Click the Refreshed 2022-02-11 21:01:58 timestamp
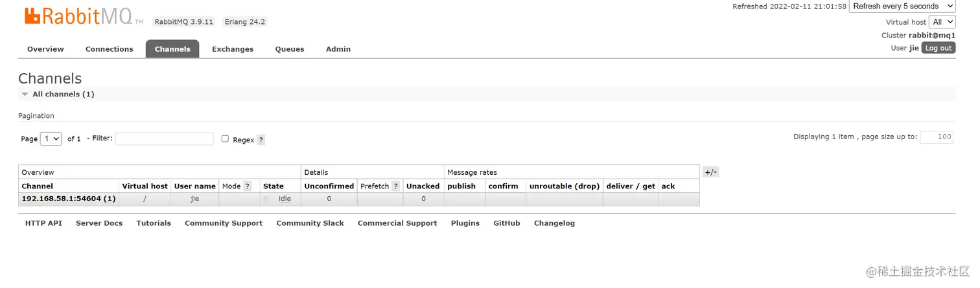This screenshot has height=288, width=980. [x=789, y=6]
